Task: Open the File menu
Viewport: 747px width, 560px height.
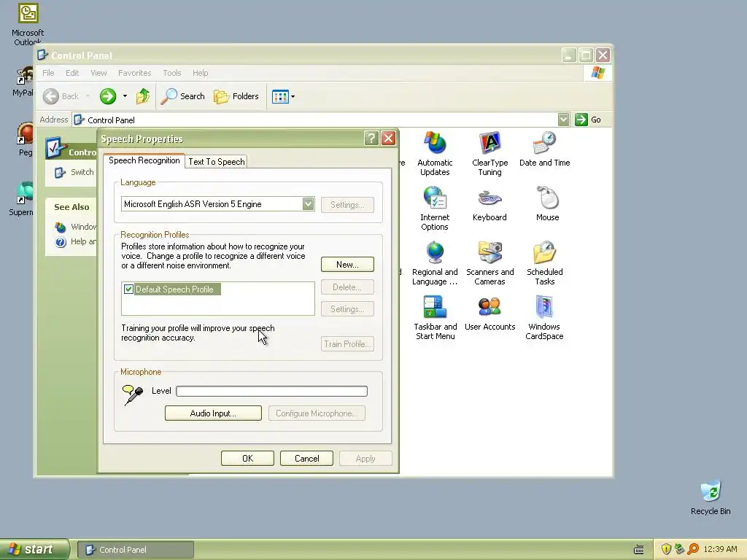Action: [48, 73]
